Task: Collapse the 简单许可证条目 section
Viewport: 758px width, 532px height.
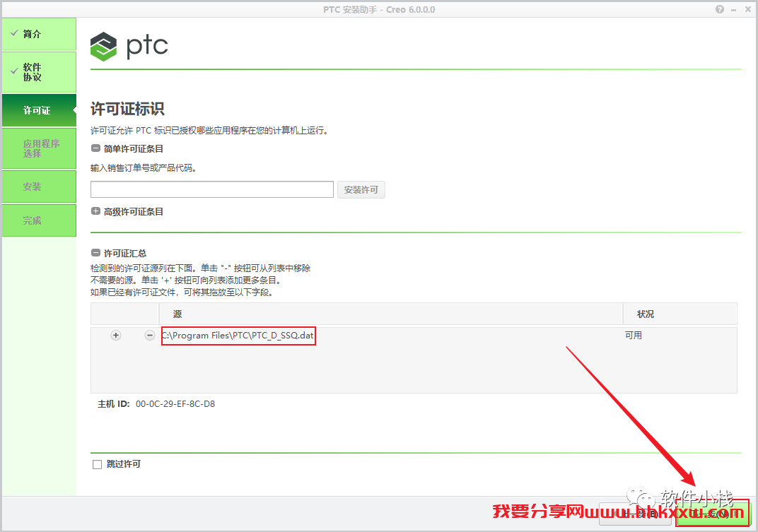Action: point(95,149)
